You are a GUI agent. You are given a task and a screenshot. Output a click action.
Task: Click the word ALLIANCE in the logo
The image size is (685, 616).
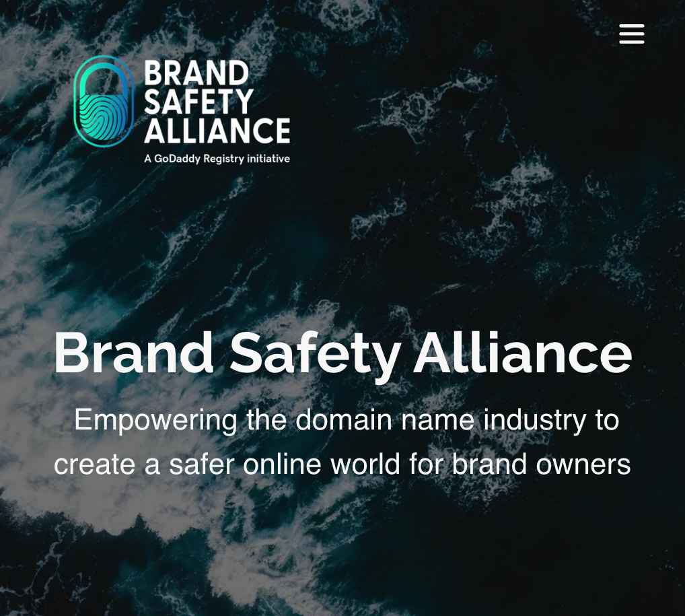(217, 131)
